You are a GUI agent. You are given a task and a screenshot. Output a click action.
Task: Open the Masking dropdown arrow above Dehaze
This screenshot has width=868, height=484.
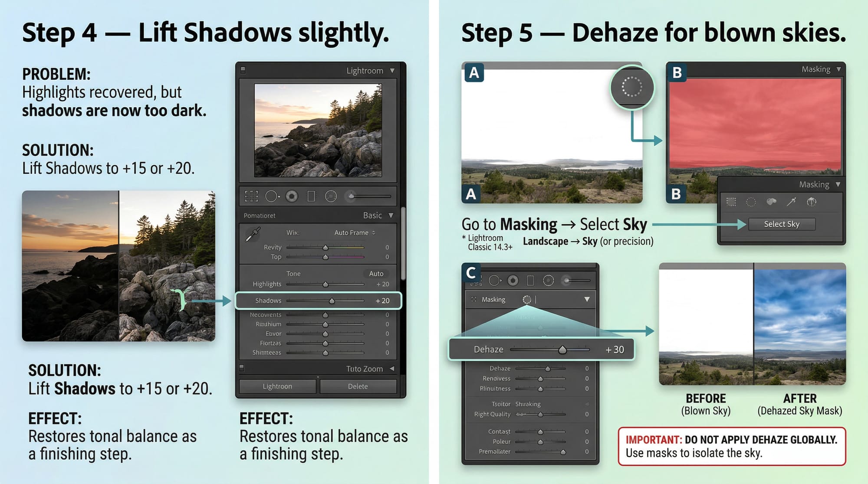(587, 299)
